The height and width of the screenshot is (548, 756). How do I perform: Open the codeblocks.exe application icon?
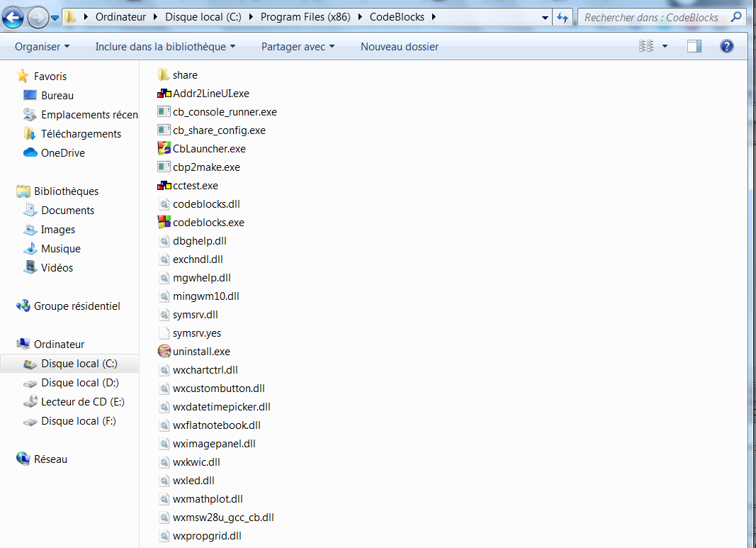point(164,223)
